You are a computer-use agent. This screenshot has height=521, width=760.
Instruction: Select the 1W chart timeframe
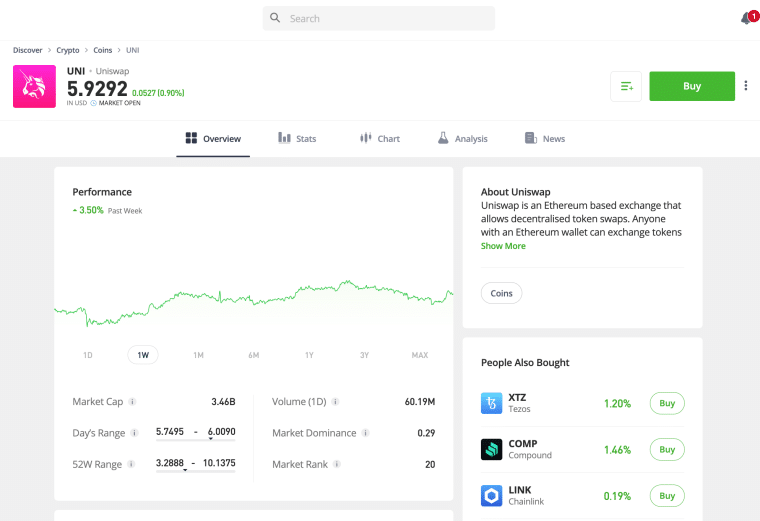click(x=143, y=355)
